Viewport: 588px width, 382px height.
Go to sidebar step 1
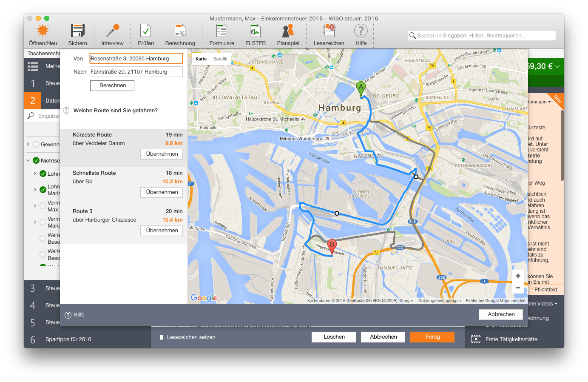click(42, 83)
